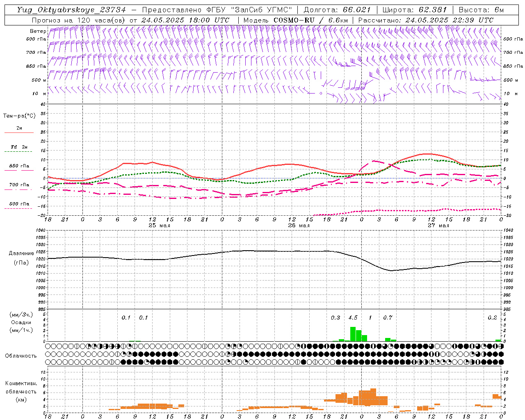
Task: Click the Широта: 62.381 latitude value
Action: coord(414,10)
